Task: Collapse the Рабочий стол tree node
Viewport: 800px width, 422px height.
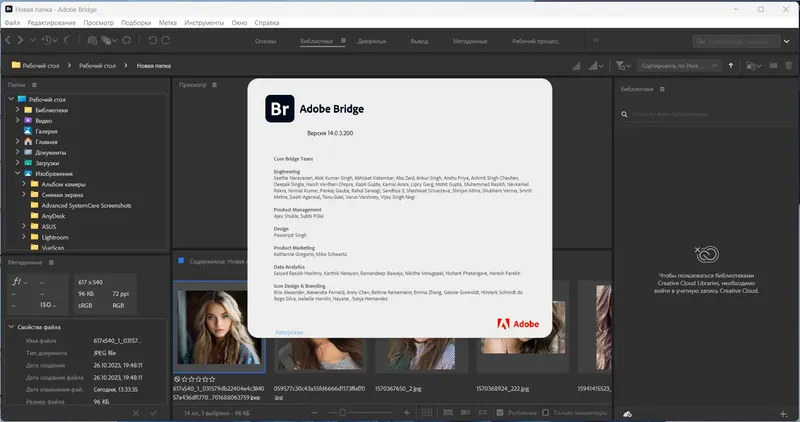Action: pyautogui.click(x=11, y=99)
